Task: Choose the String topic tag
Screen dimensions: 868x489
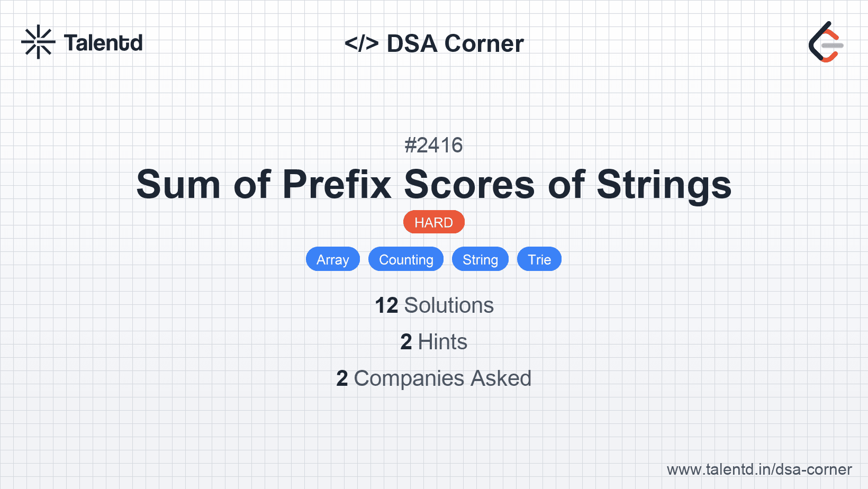Action: coord(480,259)
